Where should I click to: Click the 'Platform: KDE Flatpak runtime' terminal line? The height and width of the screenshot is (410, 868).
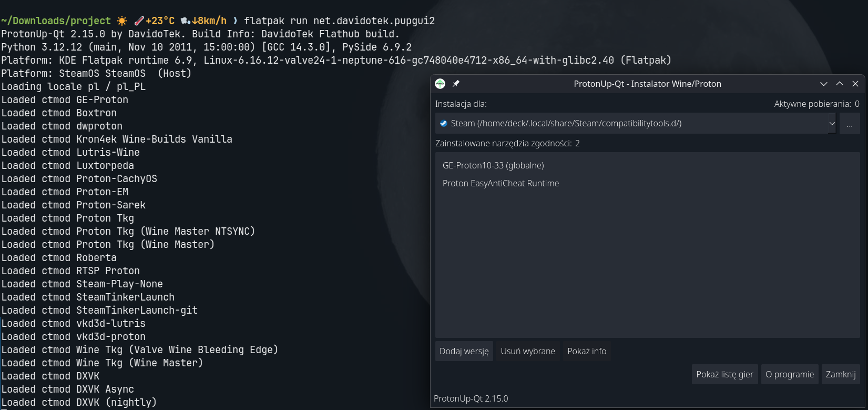(336, 61)
